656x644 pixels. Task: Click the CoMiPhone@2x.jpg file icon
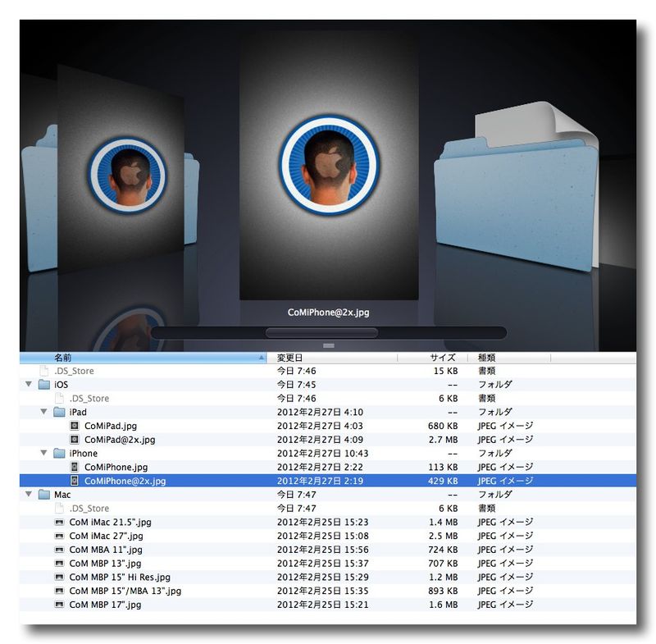pos(75,481)
